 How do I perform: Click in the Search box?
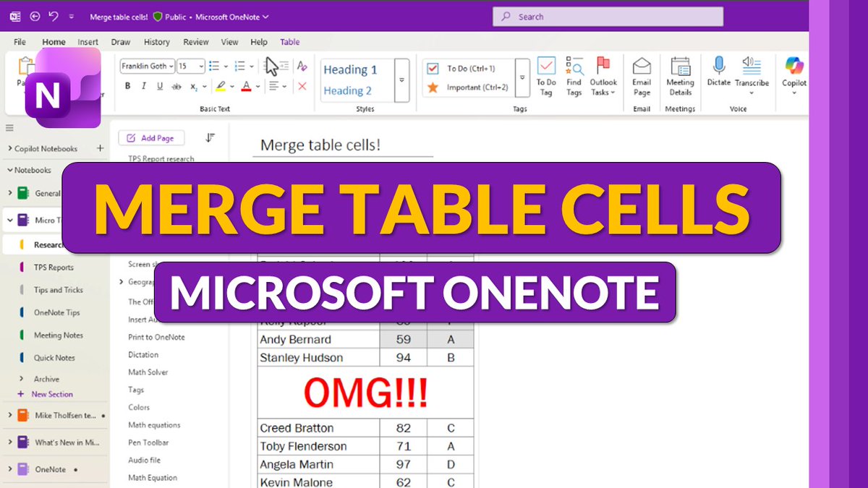(608, 17)
